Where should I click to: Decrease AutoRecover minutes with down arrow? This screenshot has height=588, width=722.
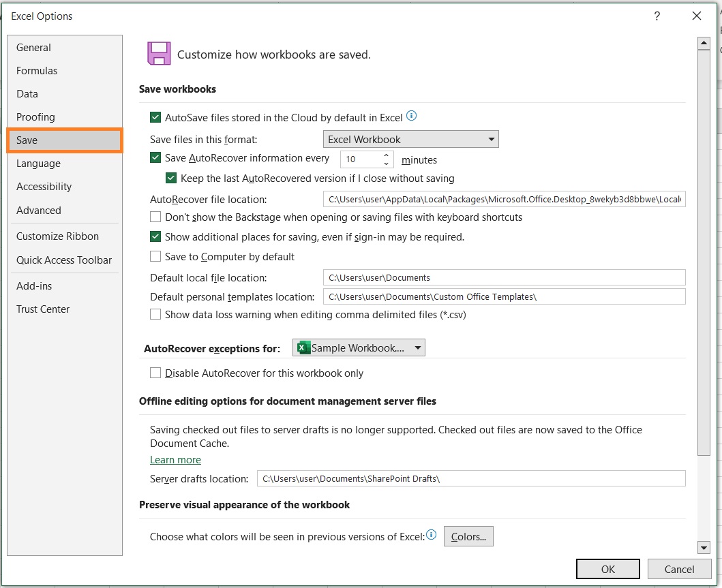click(x=387, y=164)
